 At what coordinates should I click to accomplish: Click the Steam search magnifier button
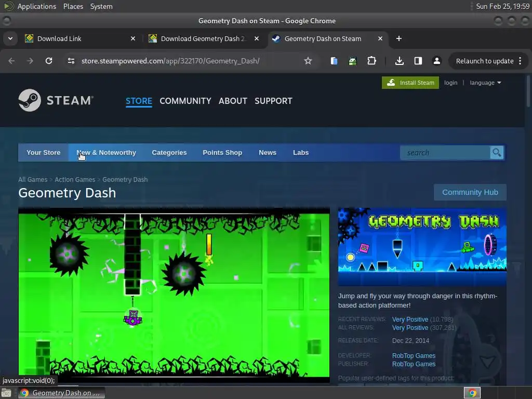(497, 153)
